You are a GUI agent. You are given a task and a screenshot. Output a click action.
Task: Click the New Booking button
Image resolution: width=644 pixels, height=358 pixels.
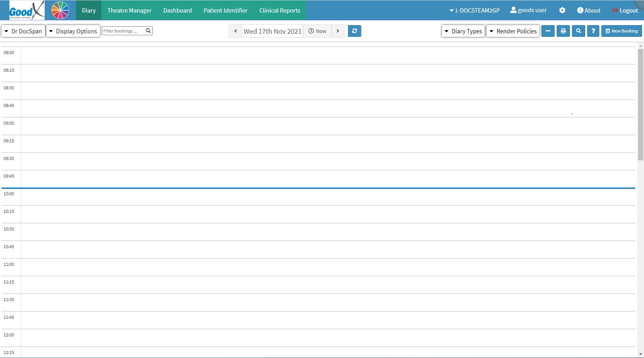(621, 31)
